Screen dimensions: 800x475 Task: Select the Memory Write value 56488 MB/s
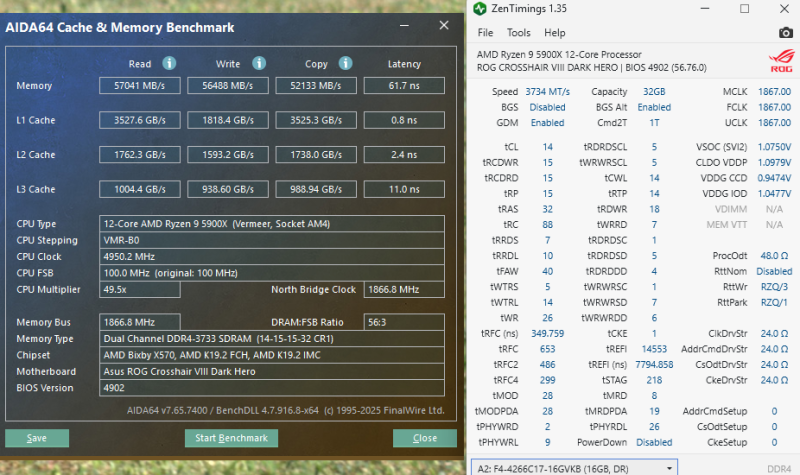[x=228, y=86]
